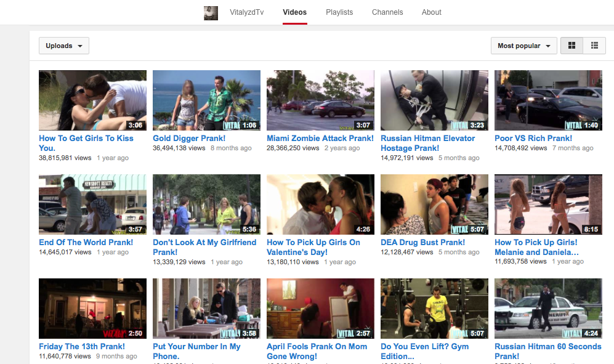Click the "Friday The 13th Prank!" thumbnail
Screen dimensions: 614x364
pyautogui.click(x=92, y=308)
